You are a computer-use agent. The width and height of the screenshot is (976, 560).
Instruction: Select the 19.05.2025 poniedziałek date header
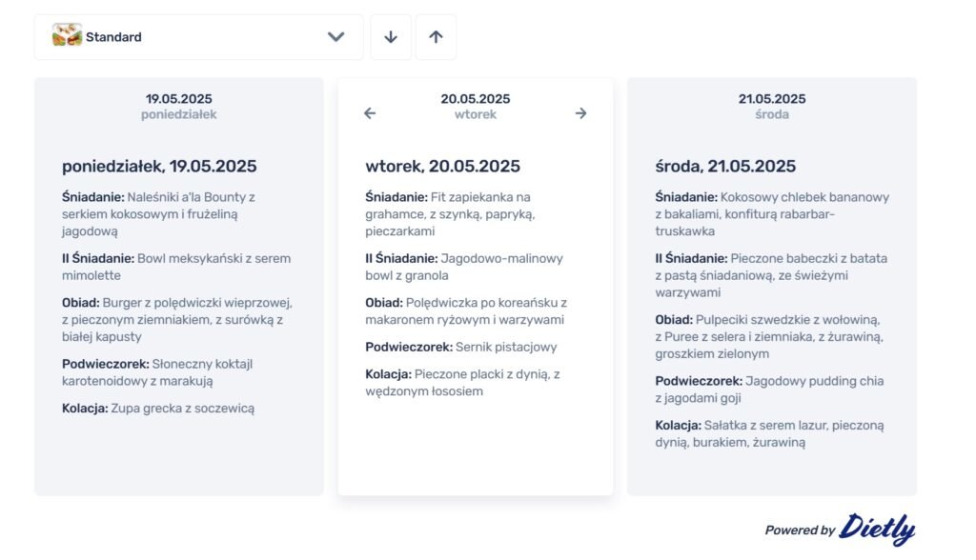coord(178,107)
